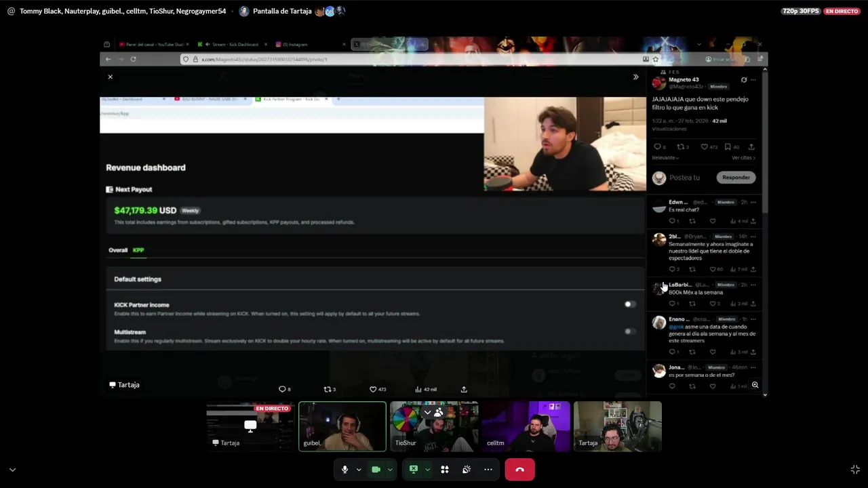Open the Pantalla de Tartaja stream title
The height and width of the screenshot is (488, 868).
pos(282,11)
